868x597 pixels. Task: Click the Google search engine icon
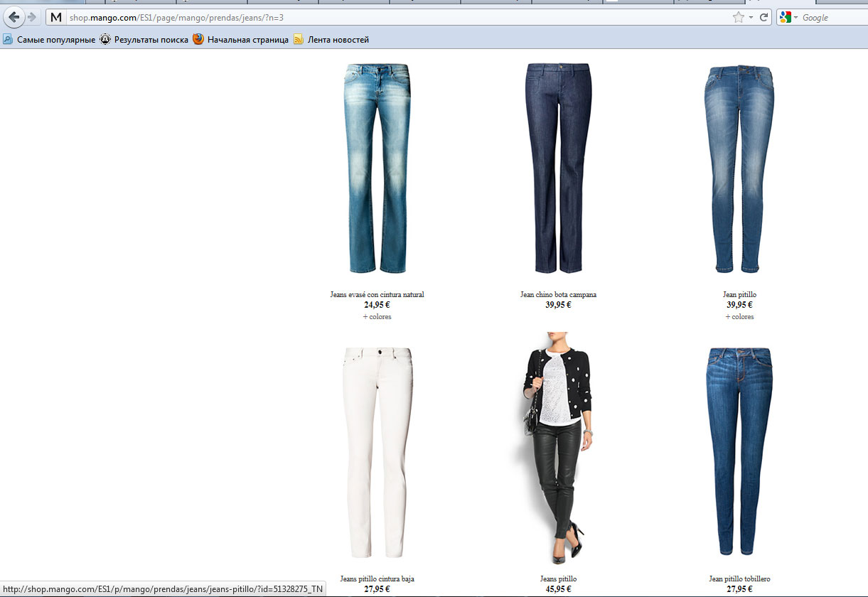tap(785, 17)
